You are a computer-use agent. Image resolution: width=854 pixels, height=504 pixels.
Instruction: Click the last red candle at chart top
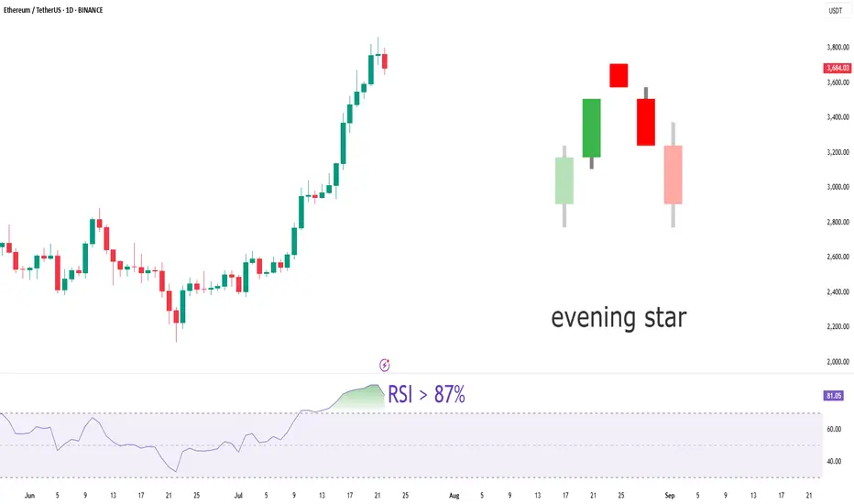pyautogui.click(x=385, y=61)
